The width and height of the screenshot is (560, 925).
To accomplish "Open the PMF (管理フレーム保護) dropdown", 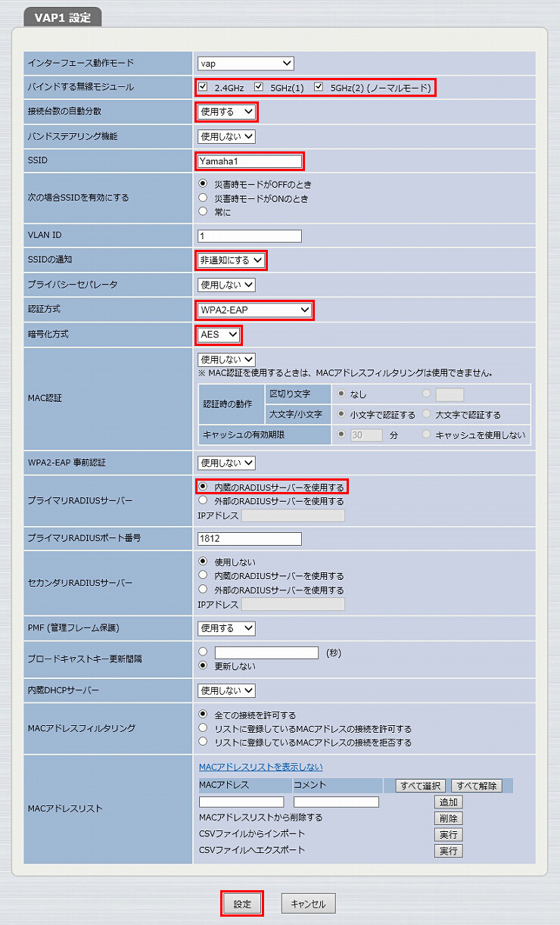I will click(226, 628).
